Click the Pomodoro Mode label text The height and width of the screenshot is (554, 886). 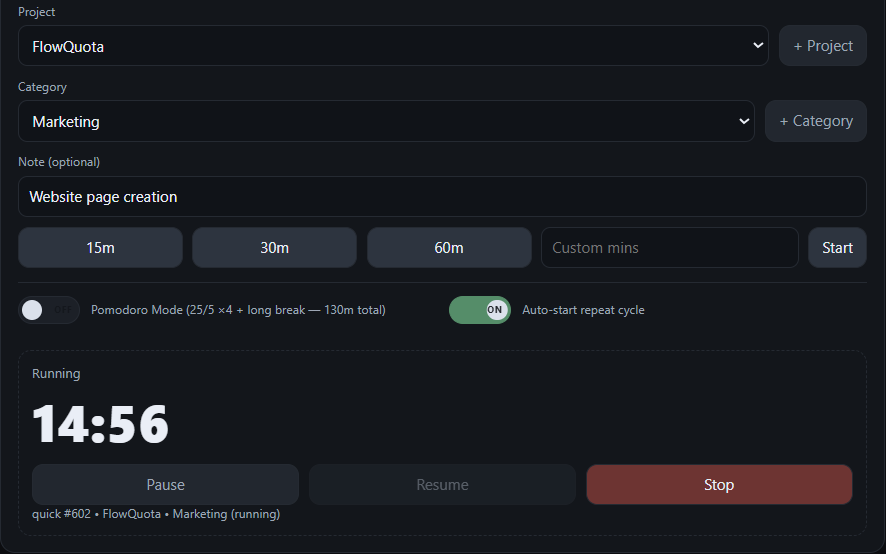(238, 310)
